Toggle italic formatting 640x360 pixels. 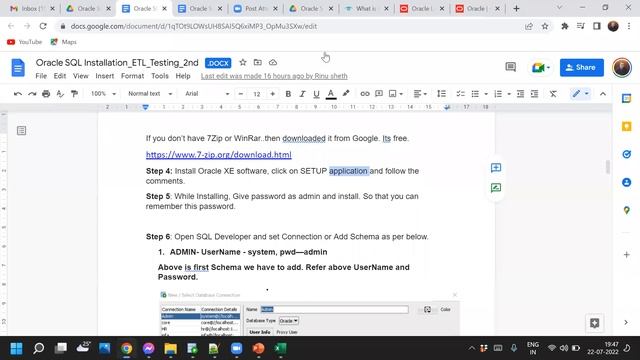[302, 94]
